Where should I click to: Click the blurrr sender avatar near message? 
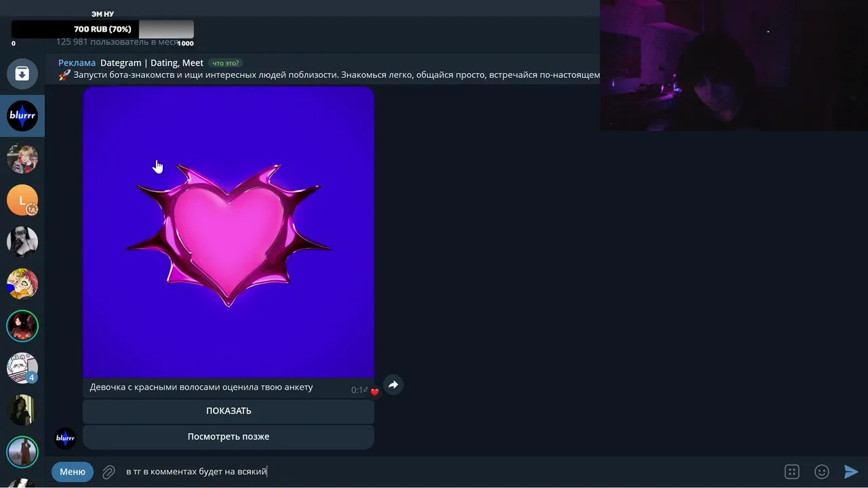tap(65, 438)
